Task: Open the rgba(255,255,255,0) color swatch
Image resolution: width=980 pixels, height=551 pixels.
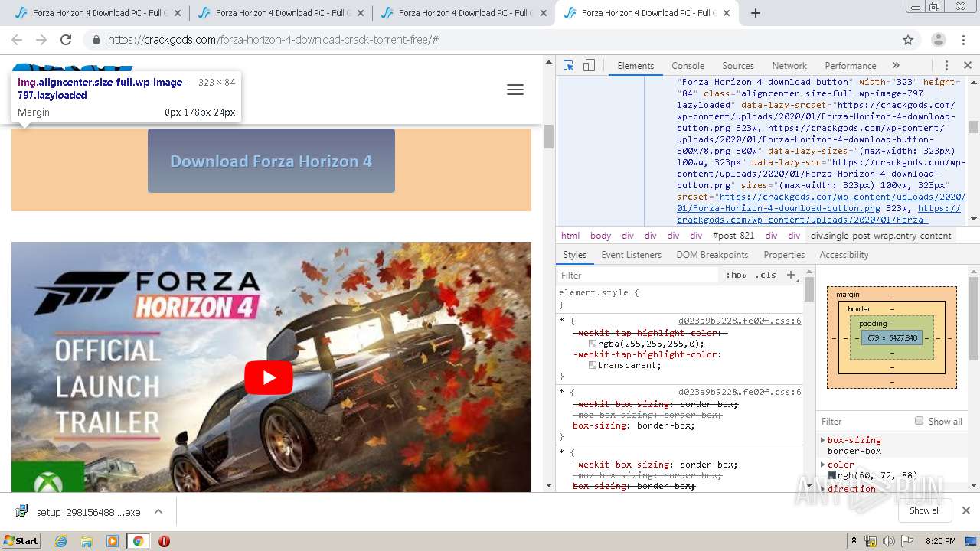Action: coord(592,344)
